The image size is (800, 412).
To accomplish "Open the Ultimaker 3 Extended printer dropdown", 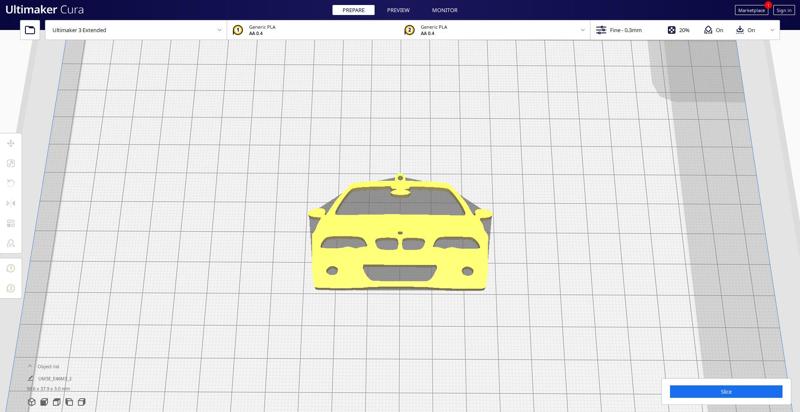I will point(136,30).
